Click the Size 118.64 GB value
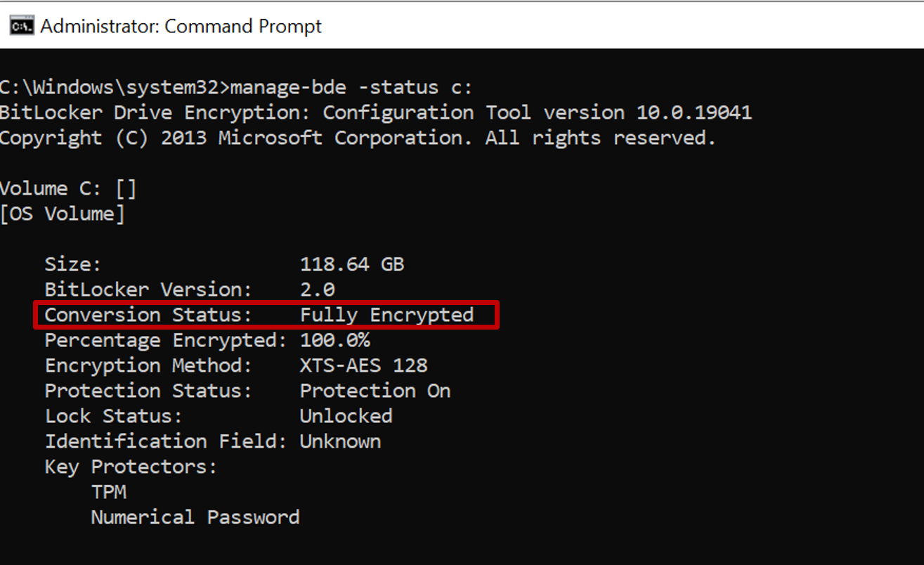The image size is (924, 565). click(351, 264)
